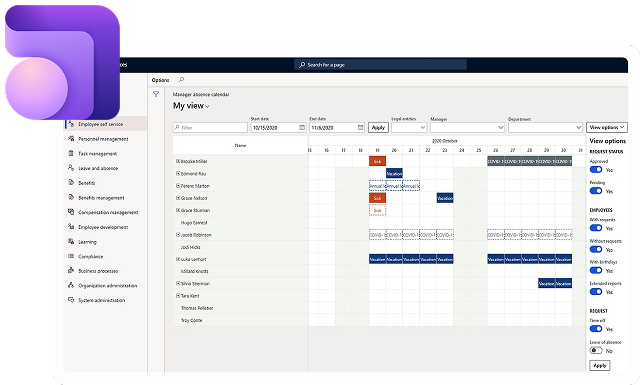Image resolution: width=640 pixels, height=385 pixels.
Task: Click the Filter input field
Action: pos(210,127)
